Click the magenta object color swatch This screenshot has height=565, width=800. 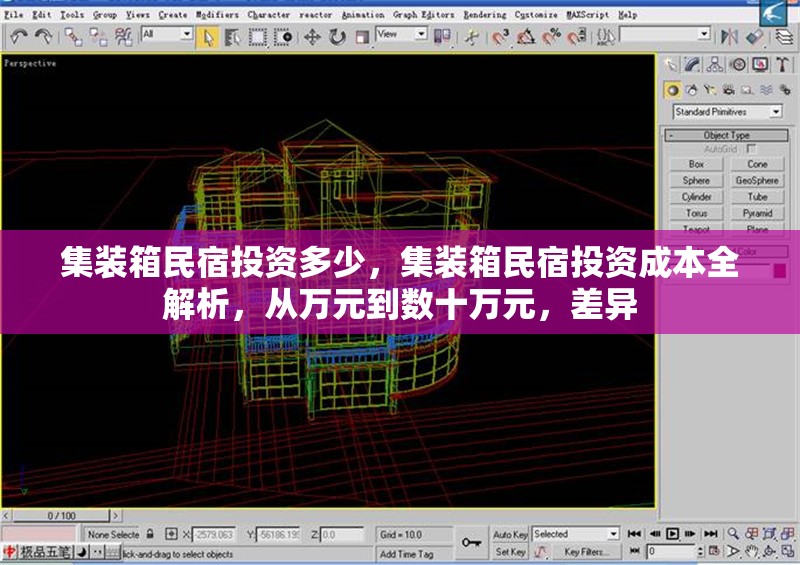coord(780,271)
